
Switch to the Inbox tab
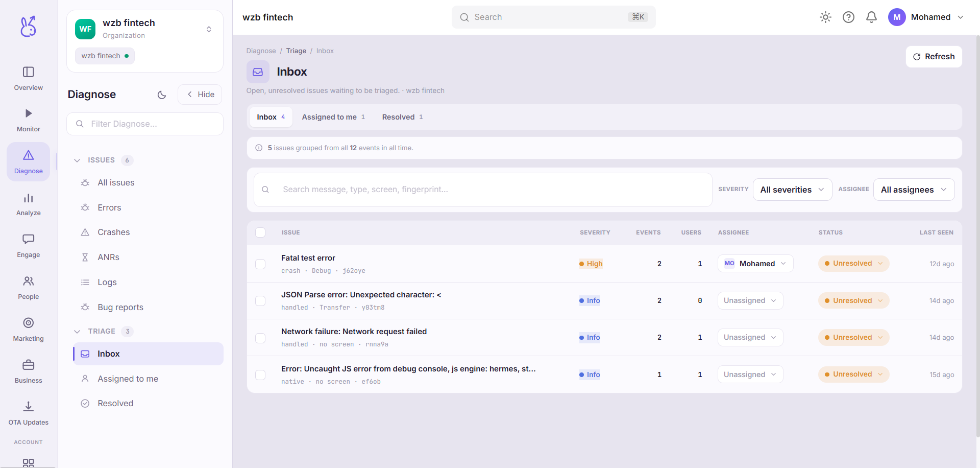click(x=271, y=117)
